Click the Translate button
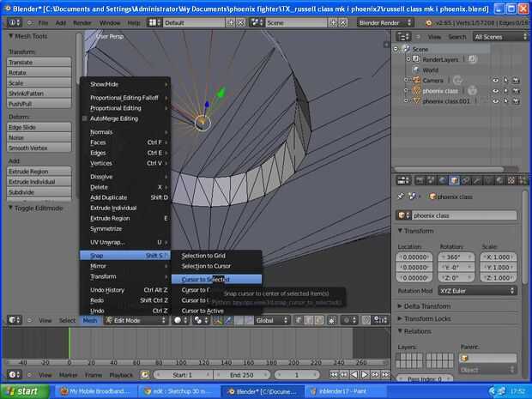The height and width of the screenshot is (399, 532). 39,62
